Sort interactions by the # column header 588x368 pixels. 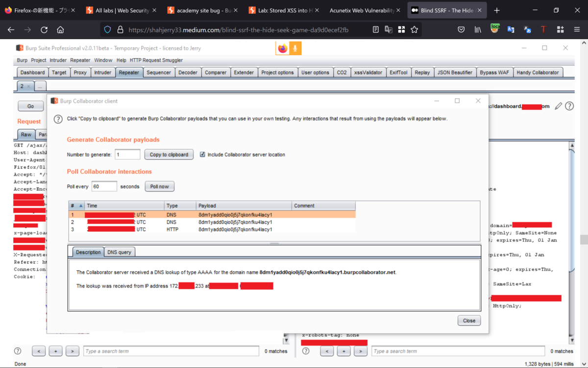tap(76, 206)
